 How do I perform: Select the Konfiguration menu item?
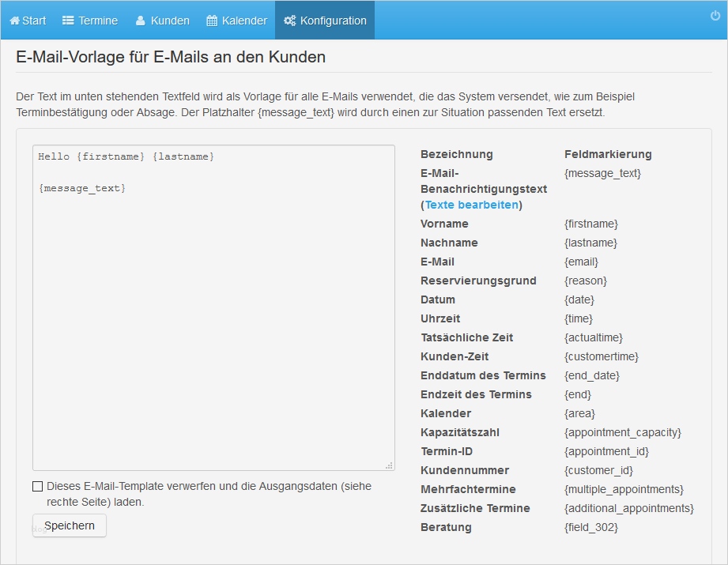tap(333, 21)
